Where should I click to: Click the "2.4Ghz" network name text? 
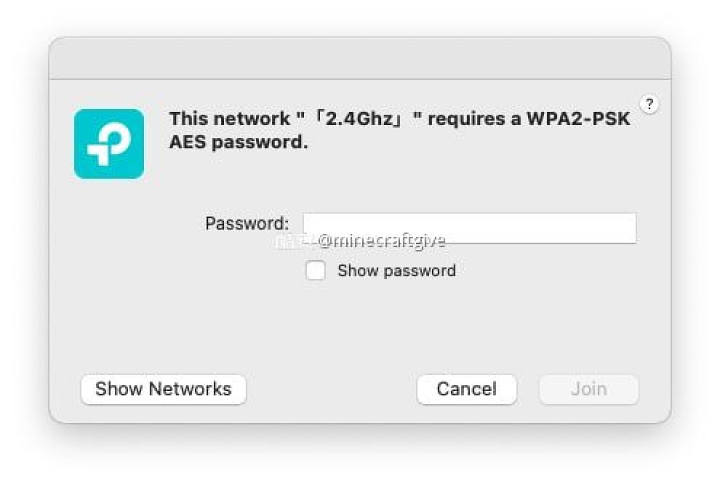[x=359, y=119]
